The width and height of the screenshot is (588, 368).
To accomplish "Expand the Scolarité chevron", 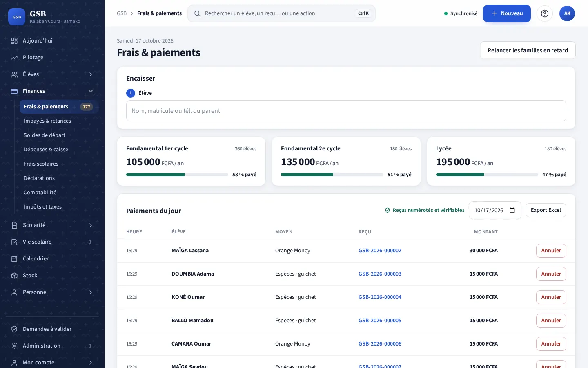I will click(91, 225).
